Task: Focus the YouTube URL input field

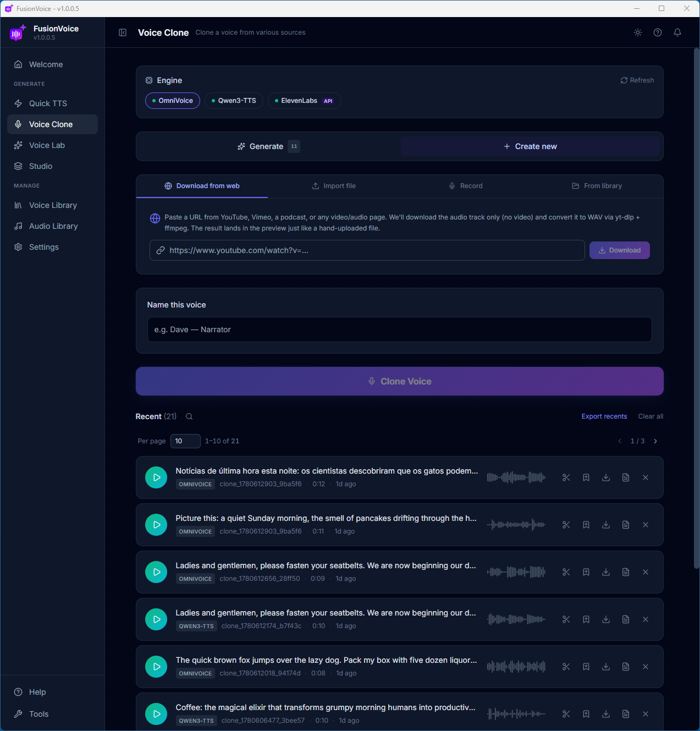Action: [x=367, y=250]
